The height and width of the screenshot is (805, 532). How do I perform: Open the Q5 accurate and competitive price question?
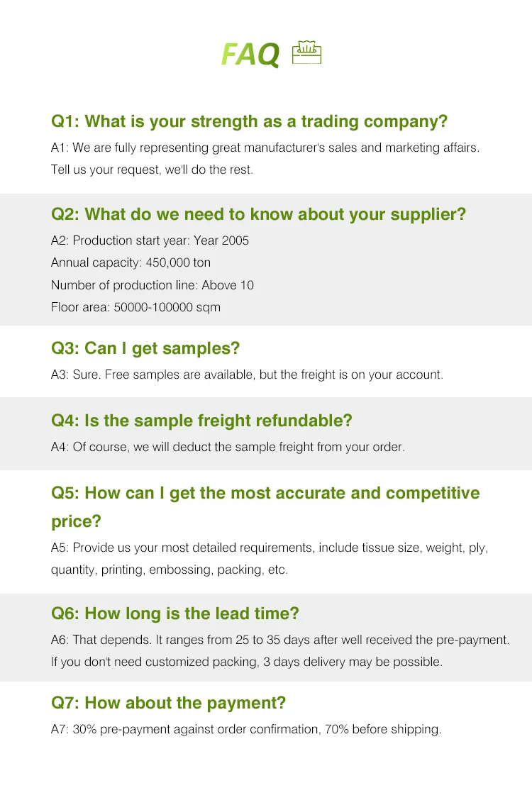pyautogui.click(x=265, y=493)
